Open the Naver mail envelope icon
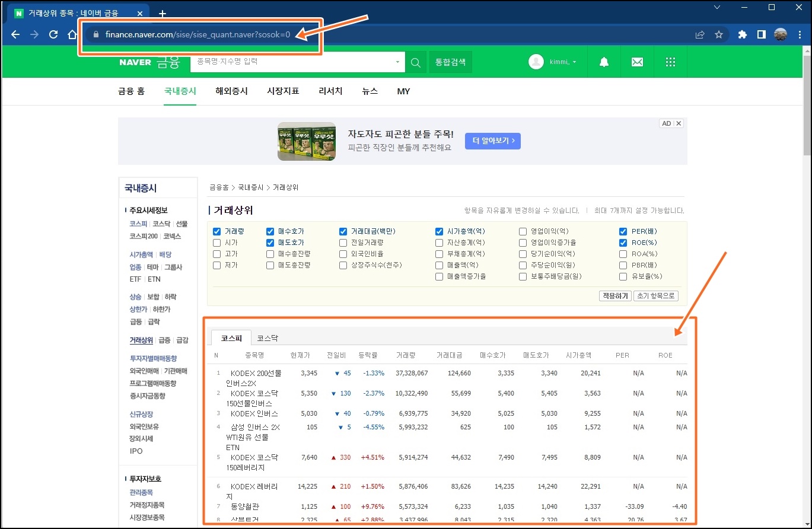Viewport: 812px width, 529px height. coord(637,62)
